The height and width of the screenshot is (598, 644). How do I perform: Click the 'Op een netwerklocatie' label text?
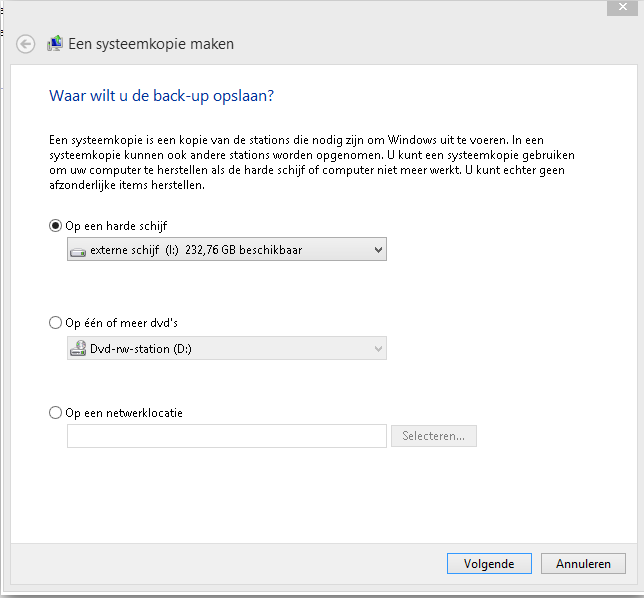pyautogui.click(x=124, y=412)
